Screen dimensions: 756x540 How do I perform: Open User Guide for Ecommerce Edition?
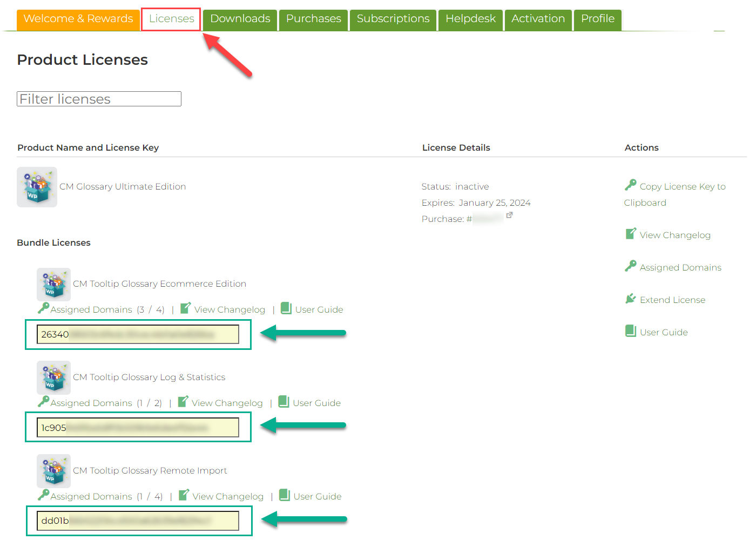319,310
